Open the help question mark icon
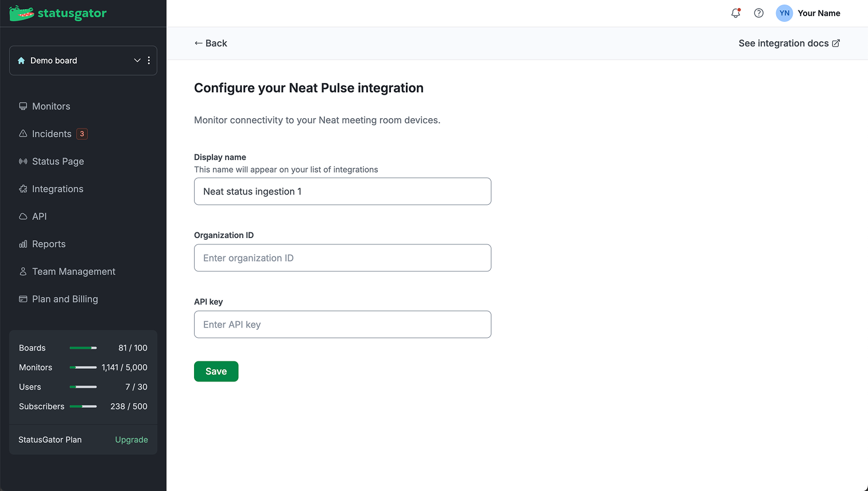The width and height of the screenshot is (868, 491). coord(759,13)
